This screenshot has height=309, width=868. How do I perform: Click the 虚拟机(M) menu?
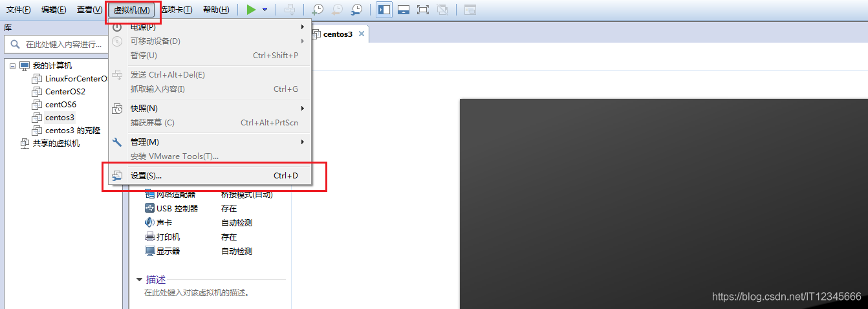pyautogui.click(x=131, y=10)
